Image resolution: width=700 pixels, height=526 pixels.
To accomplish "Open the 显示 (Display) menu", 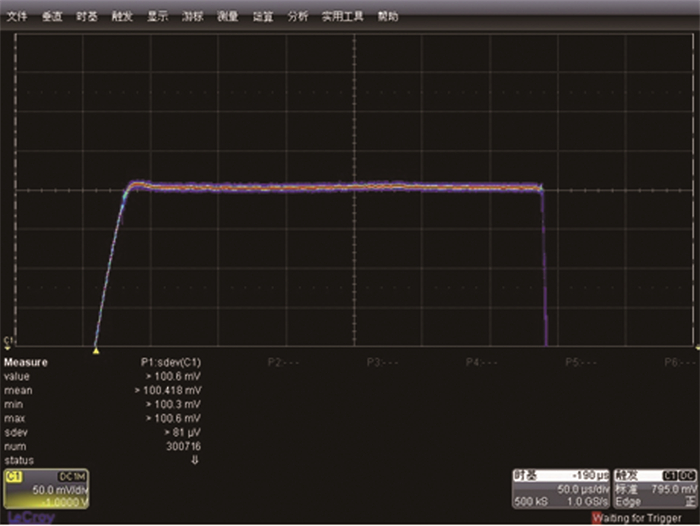I will pos(157,18).
